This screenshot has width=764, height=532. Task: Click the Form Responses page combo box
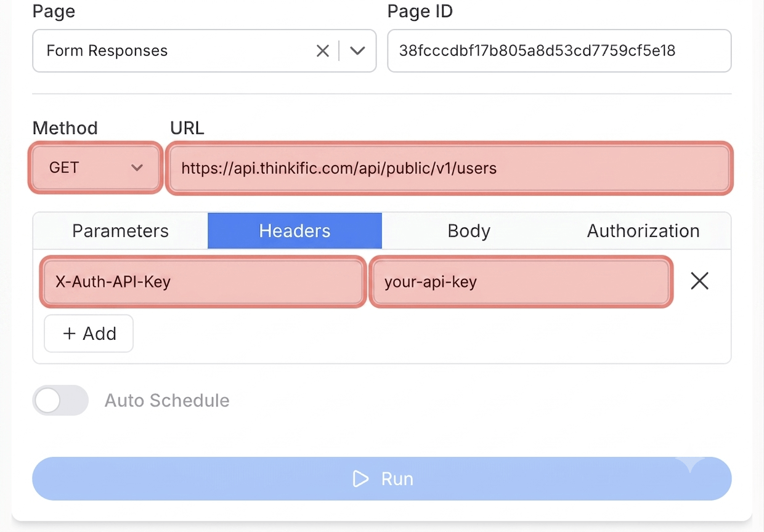[204, 50]
